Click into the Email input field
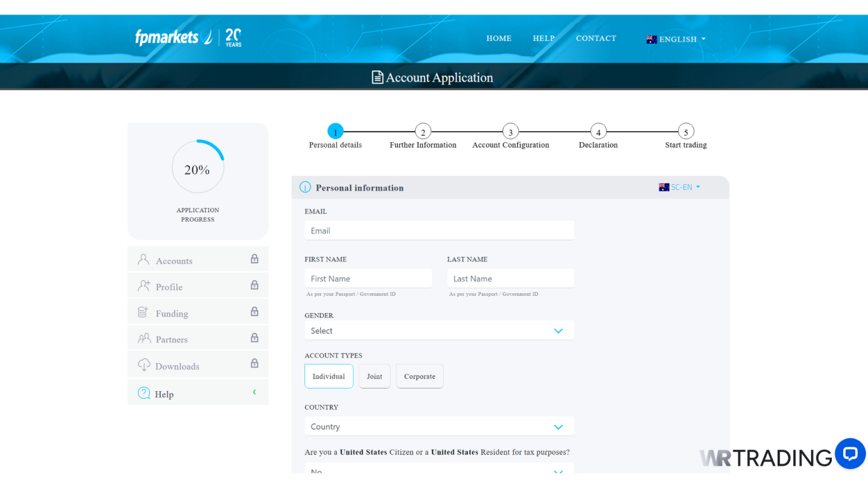The width and height of the screenshot is (868, 488). [x=439, y=230]
